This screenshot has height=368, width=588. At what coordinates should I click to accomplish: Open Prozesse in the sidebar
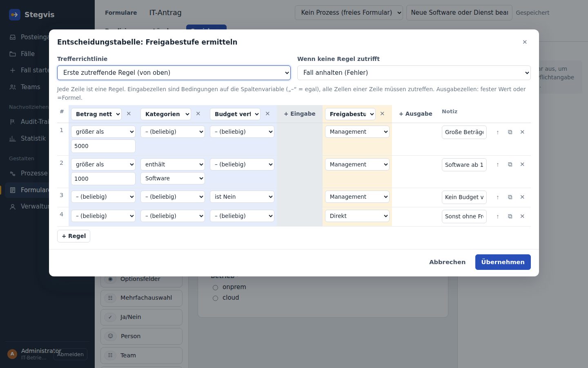tap(47, 173)
